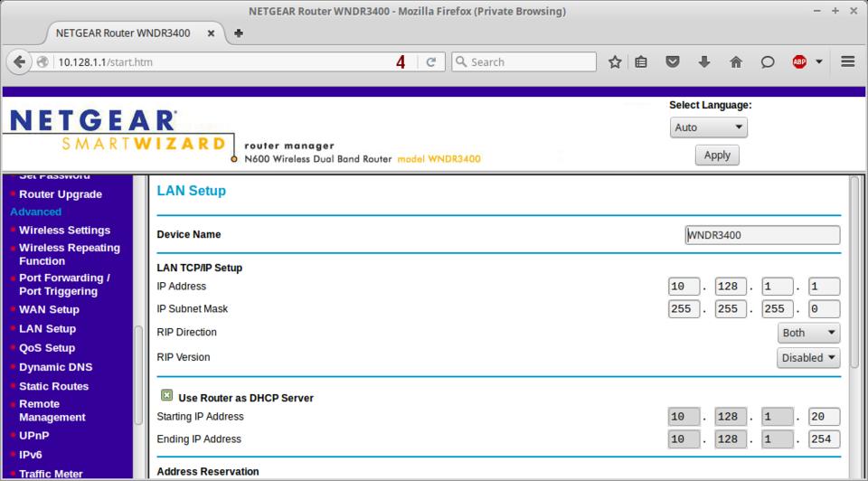
Task: Open the Pocket save icon
Action: click(x=673, y=61)
